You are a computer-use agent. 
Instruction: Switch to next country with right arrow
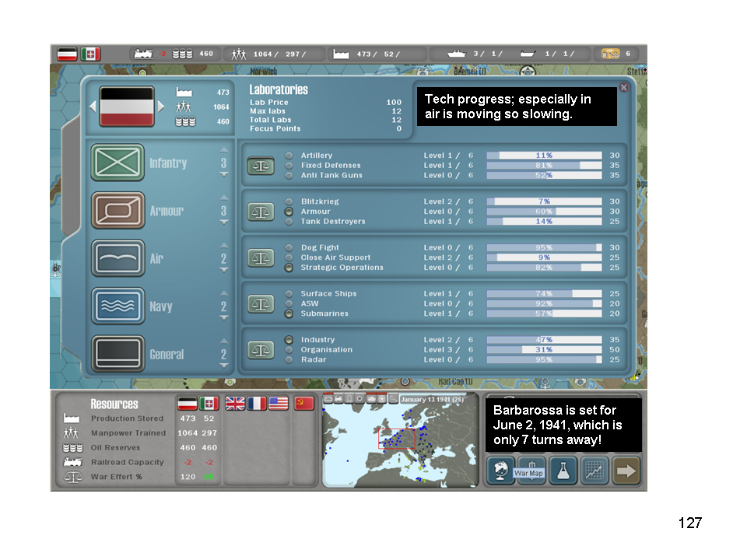[x=162, y=107]
